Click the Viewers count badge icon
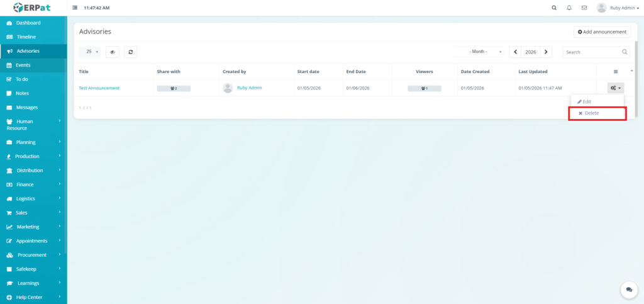This screenshot has height=304, width=644. coord(424,89)
